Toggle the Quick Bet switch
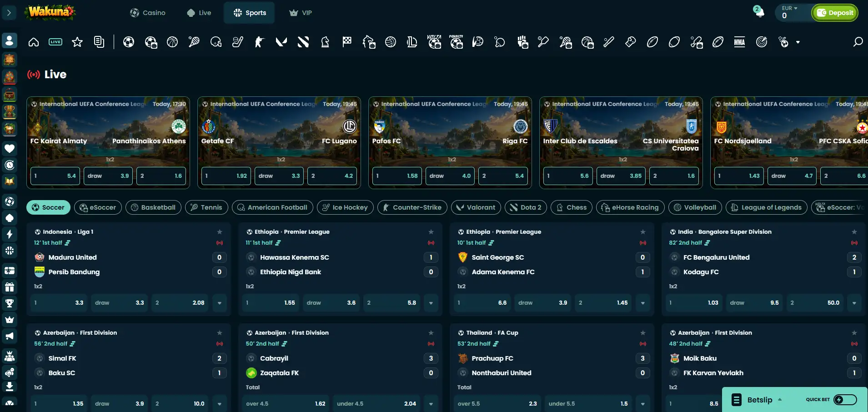The width and height of the screenshot is (868, 412). coord(845,400)
